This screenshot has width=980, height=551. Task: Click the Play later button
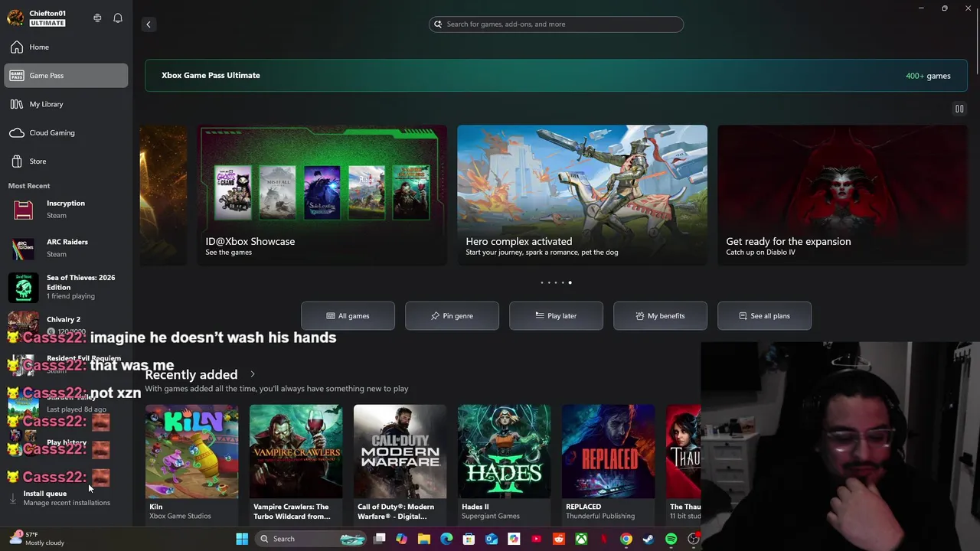(556, 316)
